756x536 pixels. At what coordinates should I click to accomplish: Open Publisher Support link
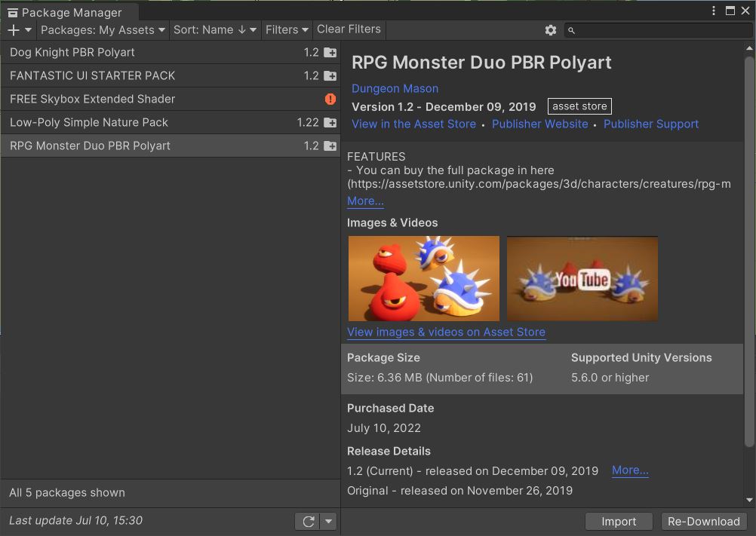pyautogui.click(x=651, y=124)
